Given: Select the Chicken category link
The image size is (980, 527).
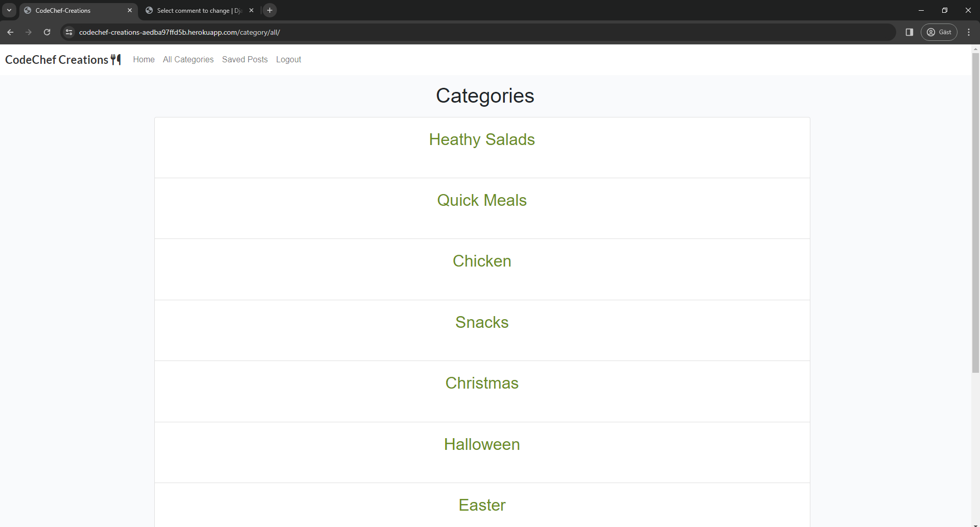Looking at the screenshot, I should coord(481,261).
